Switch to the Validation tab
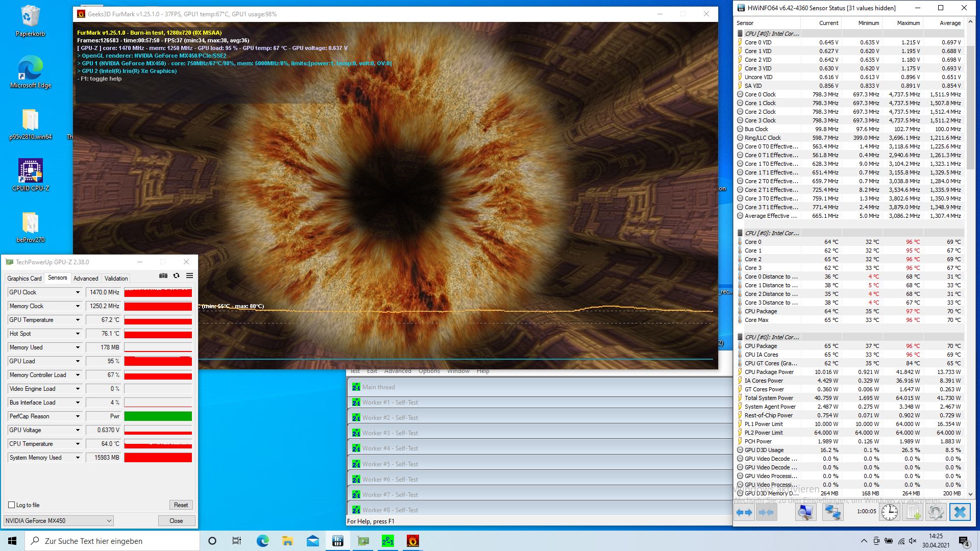The image size is (980, 551). [x=116, y=279]
